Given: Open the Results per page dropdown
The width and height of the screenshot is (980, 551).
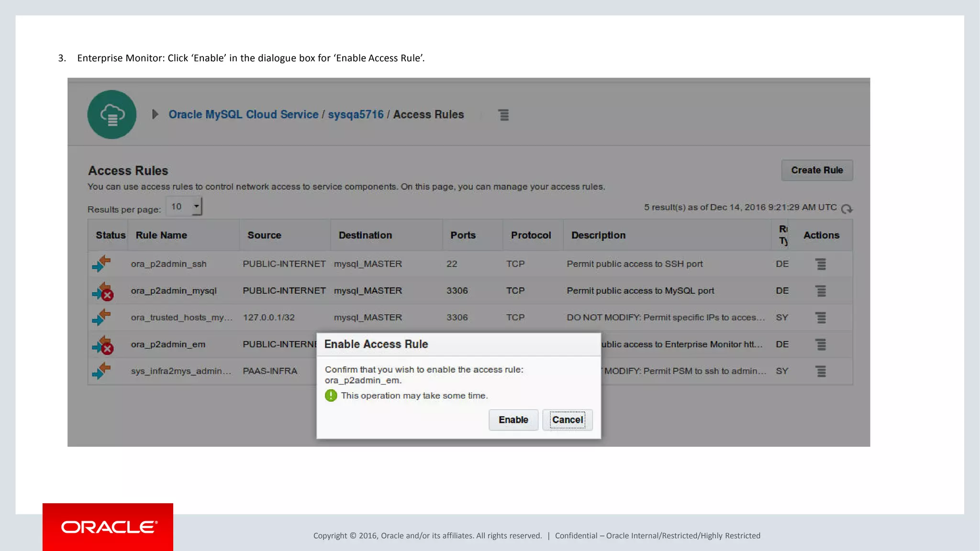Looking at the screenshot, I should (184, 206).
